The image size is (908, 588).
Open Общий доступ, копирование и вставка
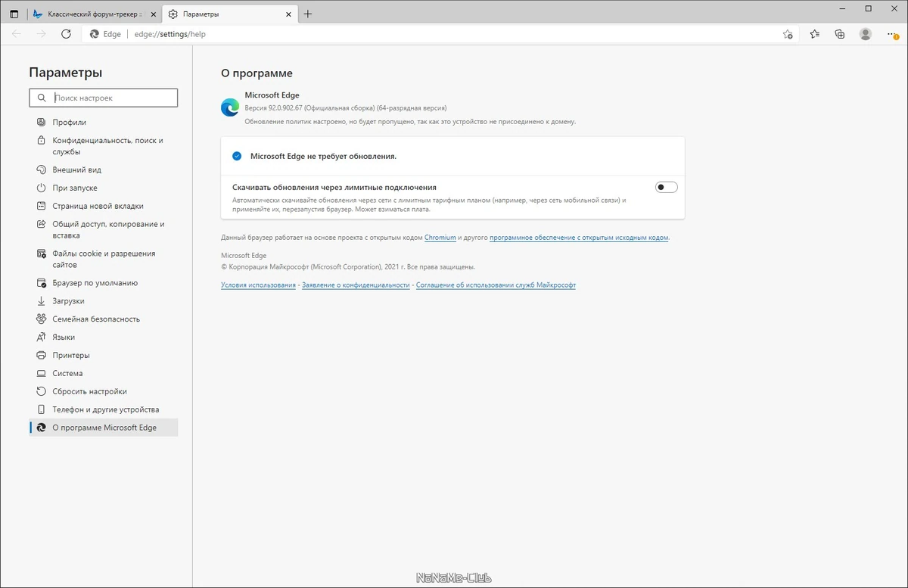pos(104,229)
